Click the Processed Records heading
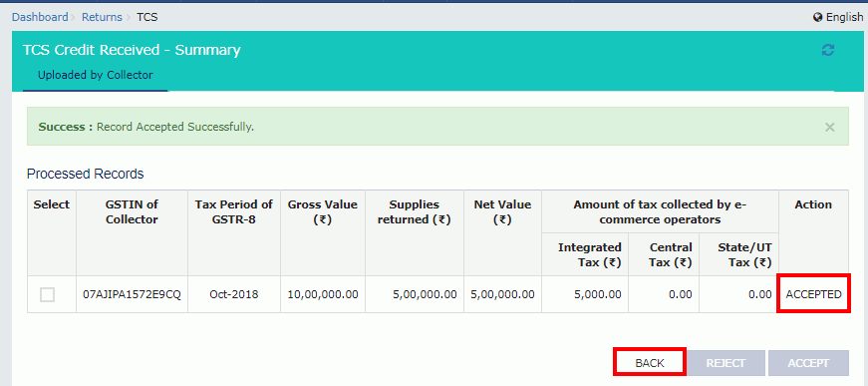The width and height of the screenshot is (868, 386). tap(86, 174)
